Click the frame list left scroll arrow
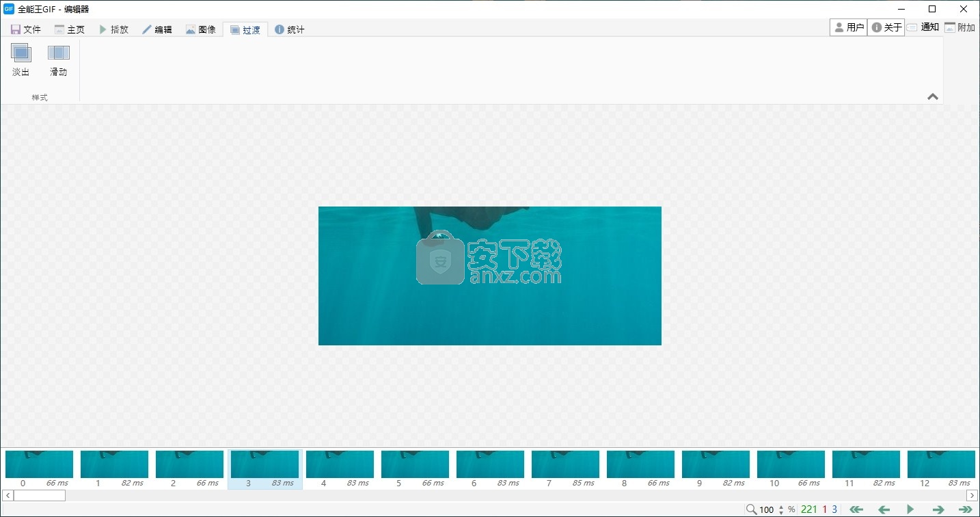Viewport: 980px width, 517px height. pos(8,495)
